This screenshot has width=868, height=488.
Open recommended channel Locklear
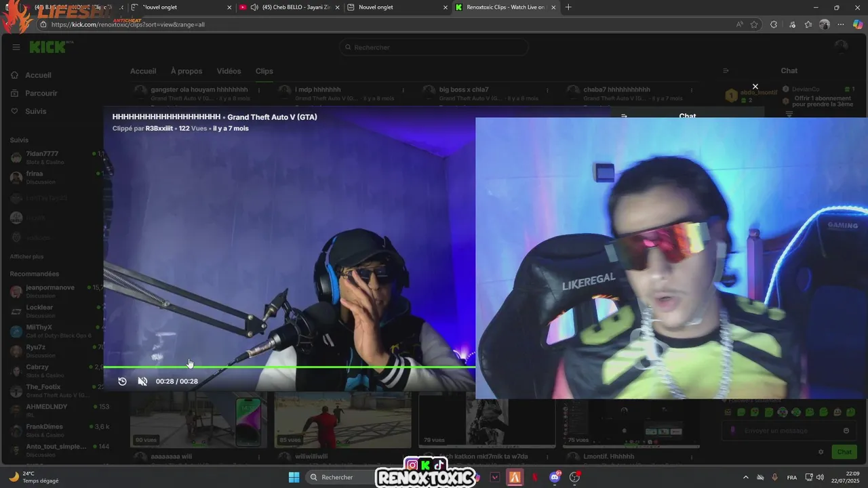pyautogui.click(x=56, y=311)
